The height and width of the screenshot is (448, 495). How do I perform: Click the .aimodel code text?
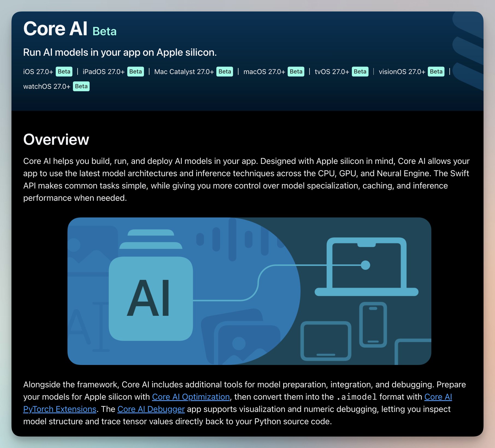356,397
